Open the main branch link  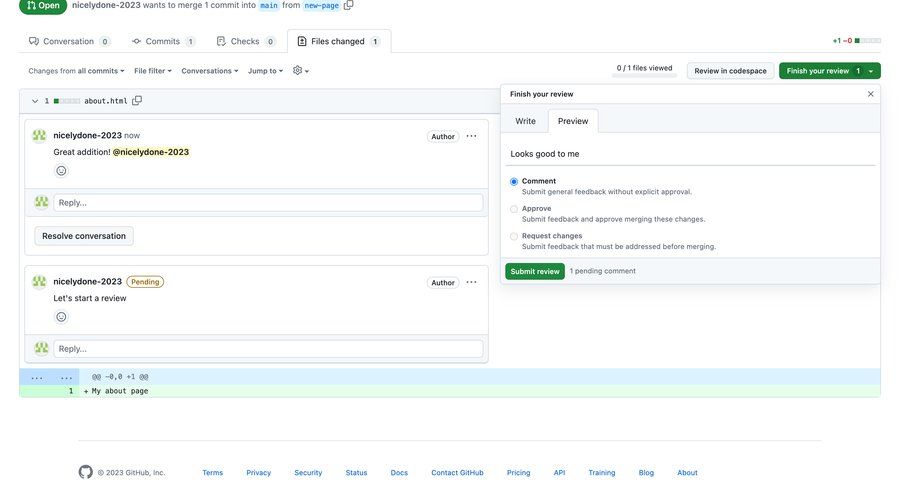pyautogui.click(x=269, y=5)
